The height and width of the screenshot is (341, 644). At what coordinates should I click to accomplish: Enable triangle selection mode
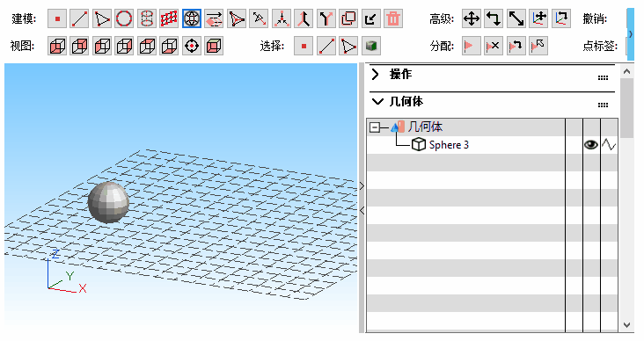348,46
